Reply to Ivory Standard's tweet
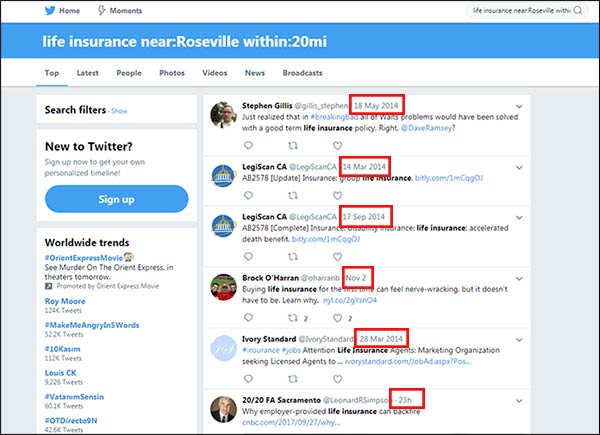The image size is (600, 435). pyautogui.click(x=248, y=378)
